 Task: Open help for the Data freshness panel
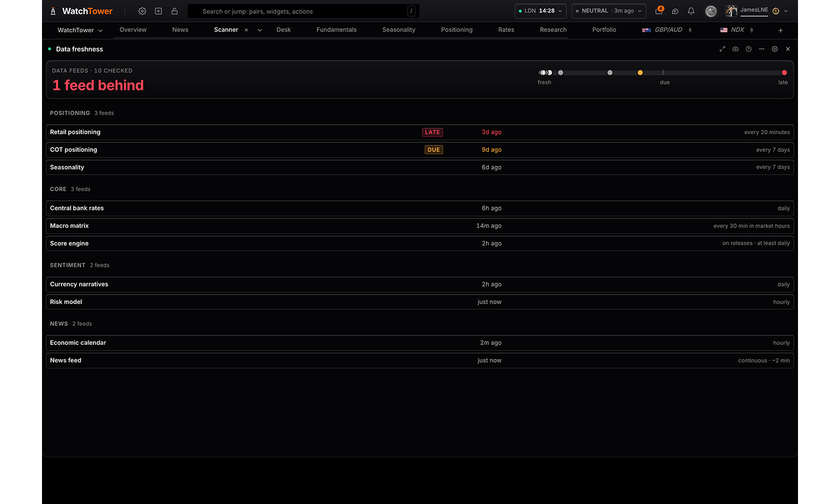coord(749,49)
